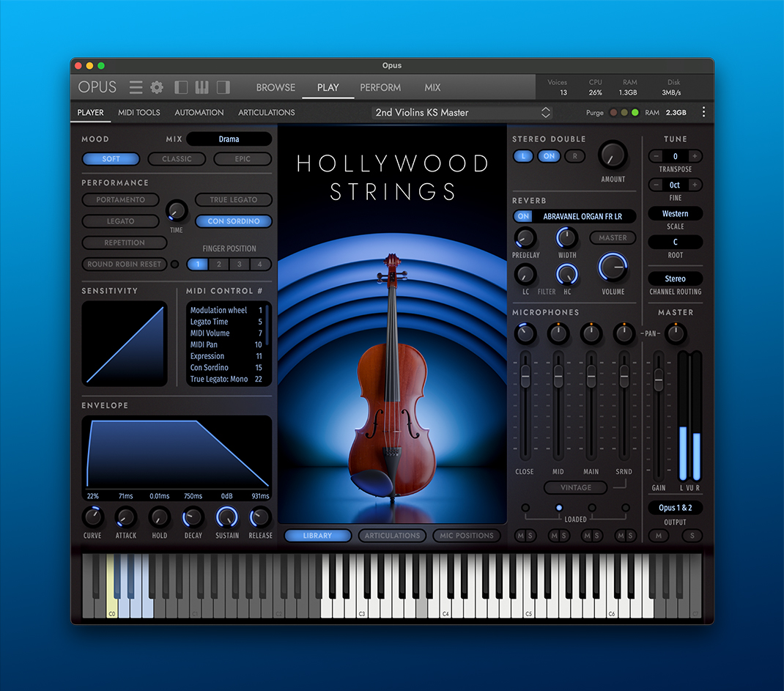
Task: Adjust the envelope Hold knob
Action: (160, 517)
